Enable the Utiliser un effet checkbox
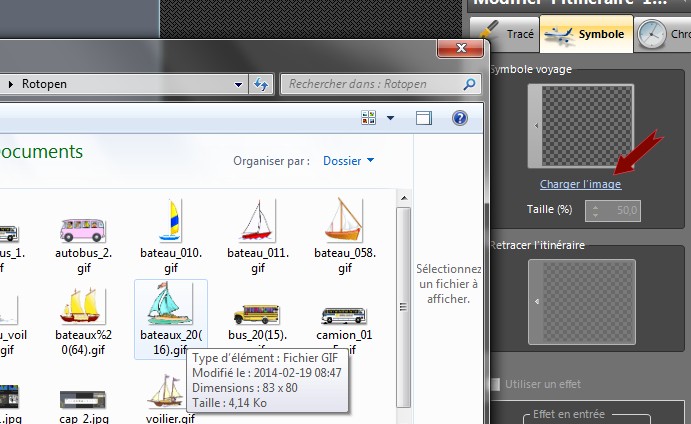The image size is (691, 424). pos(495,384)
